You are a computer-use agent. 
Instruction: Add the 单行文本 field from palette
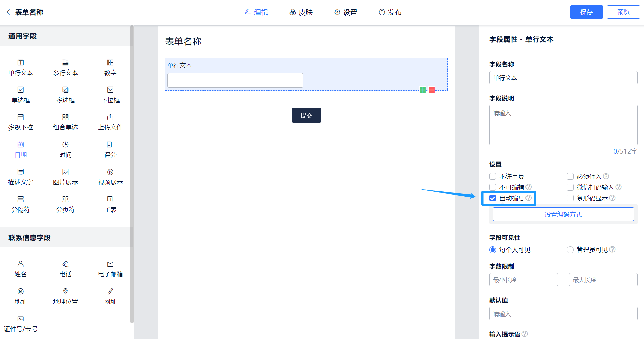pyautogui.click(x=21, y=67)
